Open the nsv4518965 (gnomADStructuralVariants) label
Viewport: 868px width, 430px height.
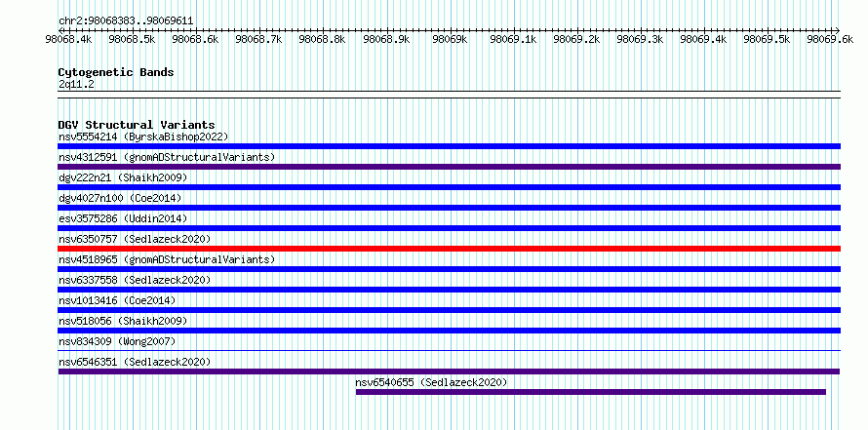(x=167, y=259)
